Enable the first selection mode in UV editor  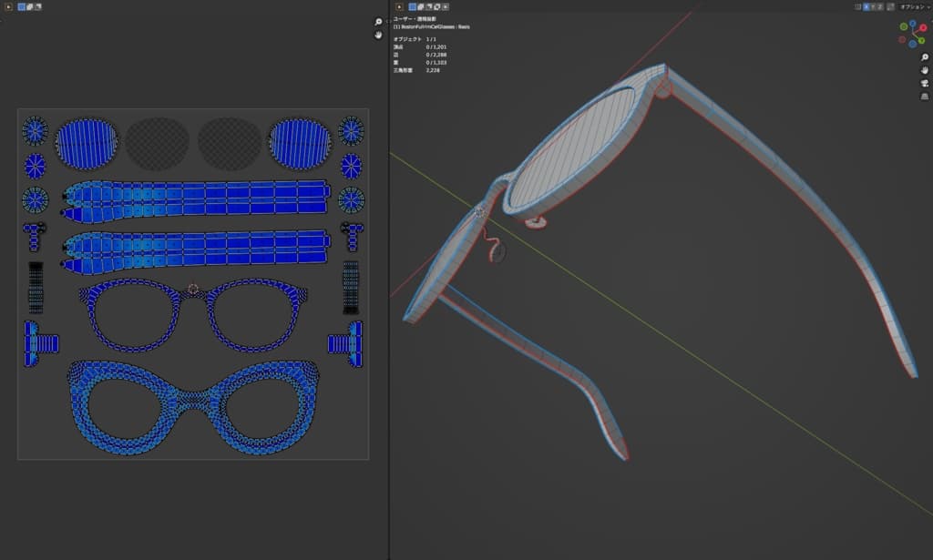click(x=22, y=6)
